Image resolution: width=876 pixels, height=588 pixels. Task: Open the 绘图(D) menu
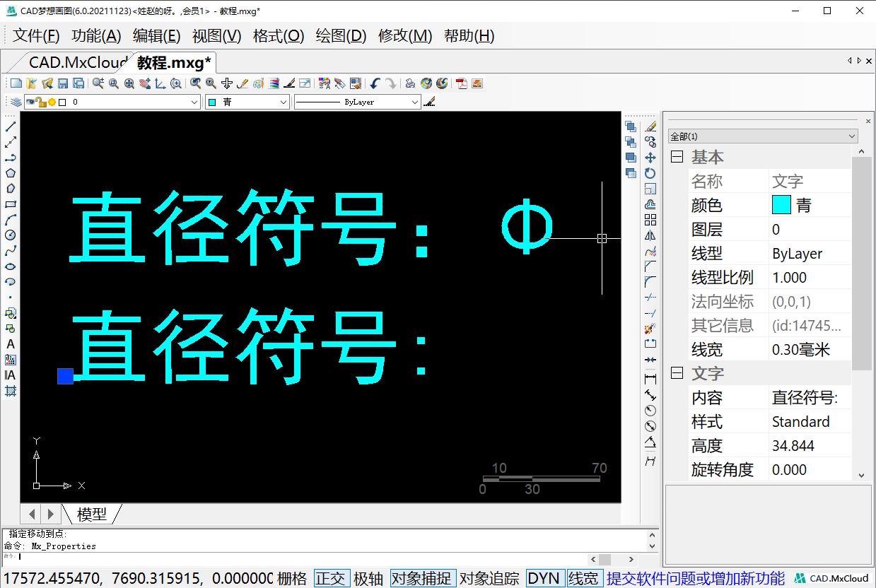tap(341, 36)
